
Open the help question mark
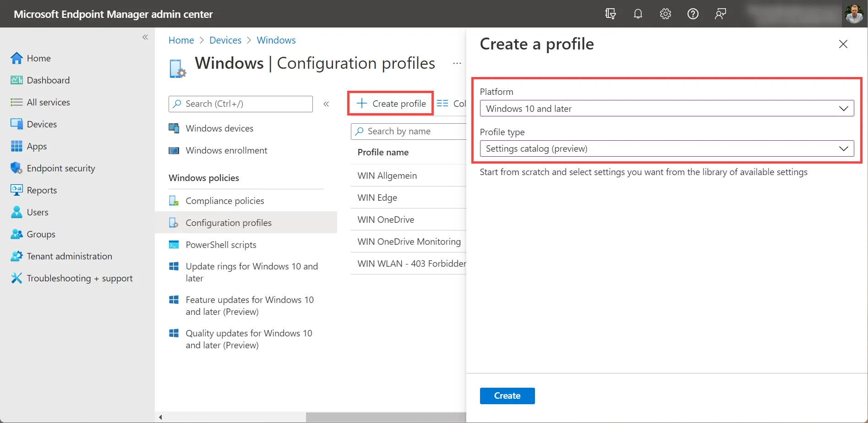click(x=693, y=14)
